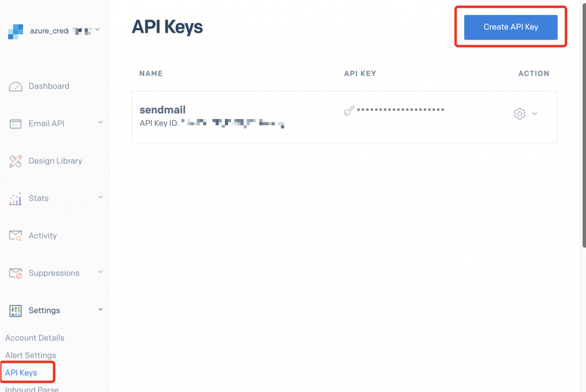
Task: Select the Design Library icon
Action: point(15,161)
